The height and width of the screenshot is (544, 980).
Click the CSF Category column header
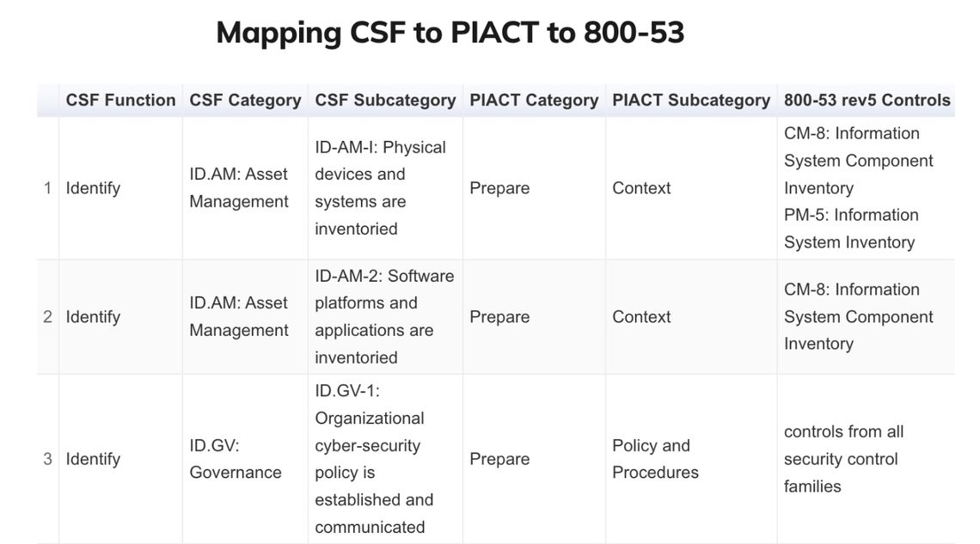[x=245, y=100]
